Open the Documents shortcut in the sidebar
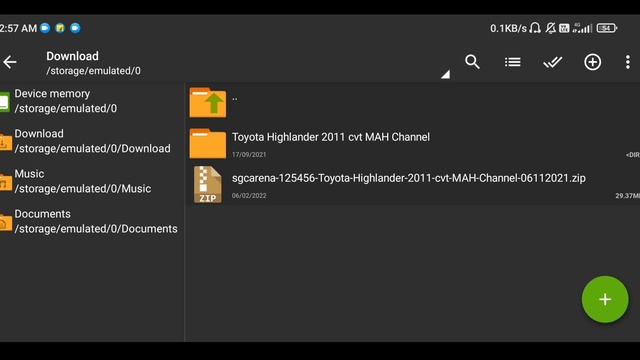The image size is (640, 360). click(x=92, y=221)
